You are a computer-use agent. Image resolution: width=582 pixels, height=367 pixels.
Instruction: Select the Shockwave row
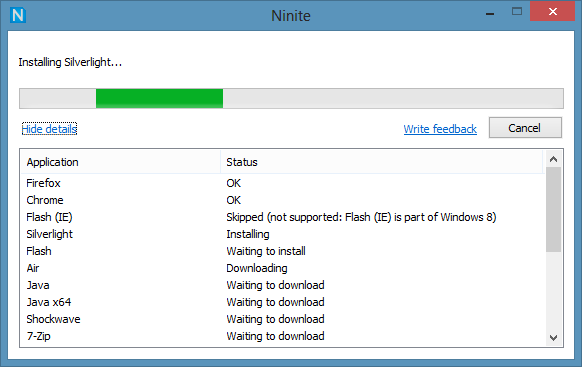click(x=282, y=319)
